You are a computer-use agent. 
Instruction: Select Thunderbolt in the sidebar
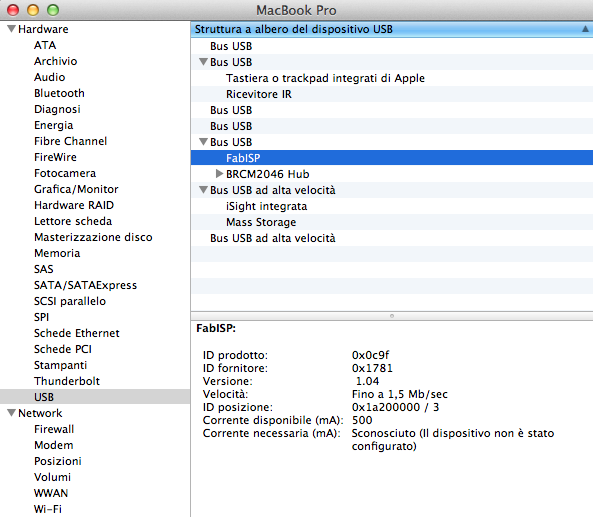pyautogui.click(x=67, y=381)
